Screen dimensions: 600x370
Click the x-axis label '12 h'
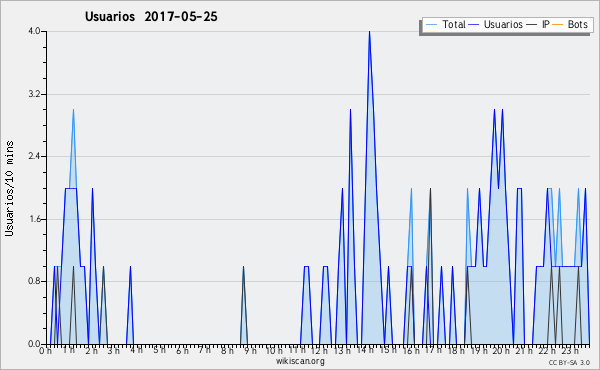(x=319, y=351)
